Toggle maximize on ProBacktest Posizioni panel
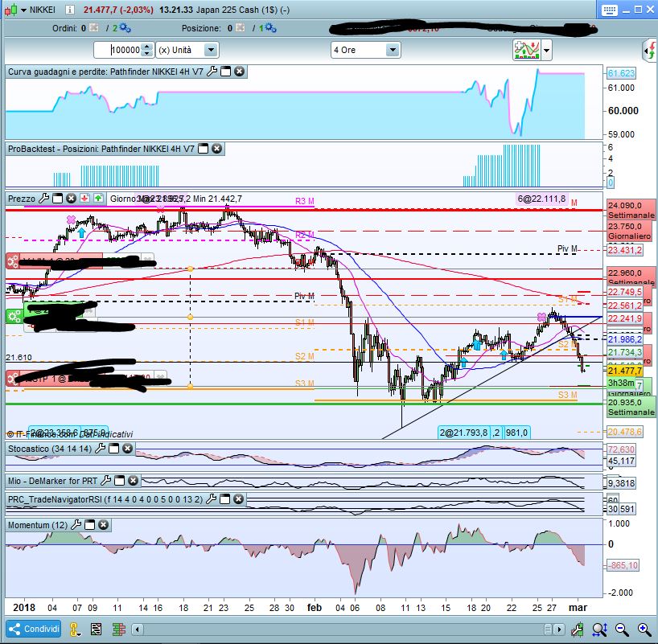 tap(203, 149)
